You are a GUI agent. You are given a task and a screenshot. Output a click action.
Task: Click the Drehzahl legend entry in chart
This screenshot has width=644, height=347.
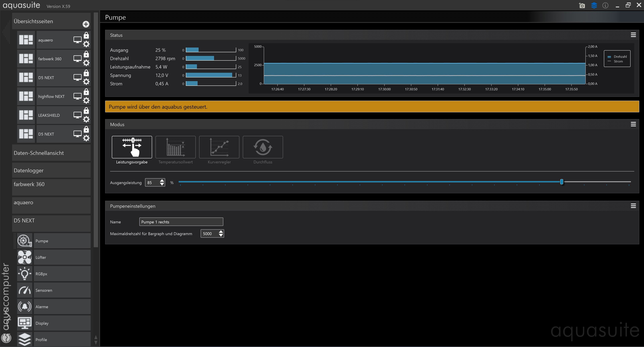(617, 57)
